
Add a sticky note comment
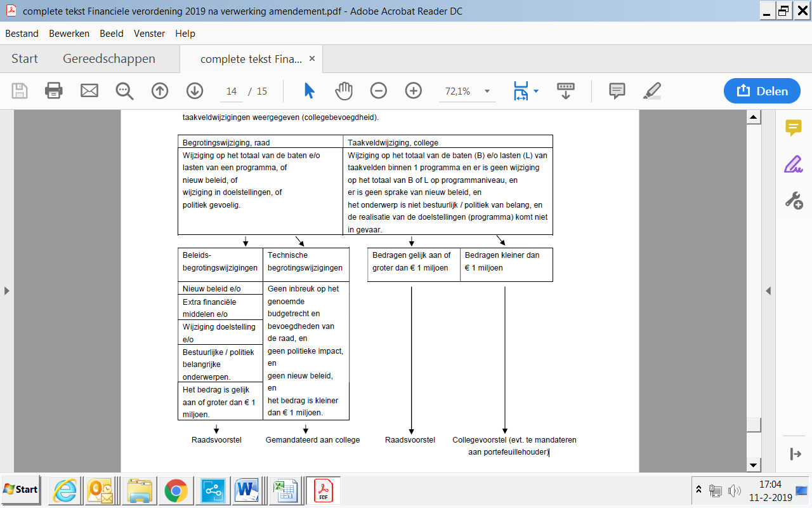[617, 91]
